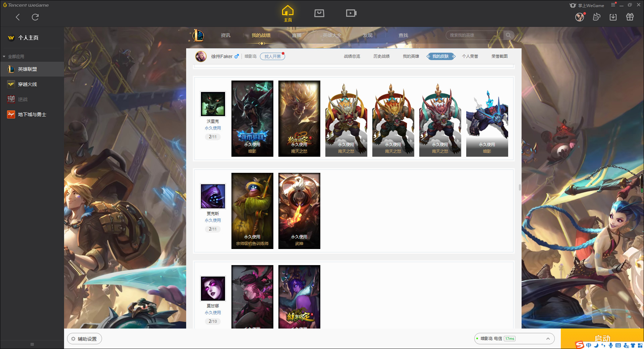The image size is (644, 349).
Task: Open the 查找 tab
Action: coord(403,35)
